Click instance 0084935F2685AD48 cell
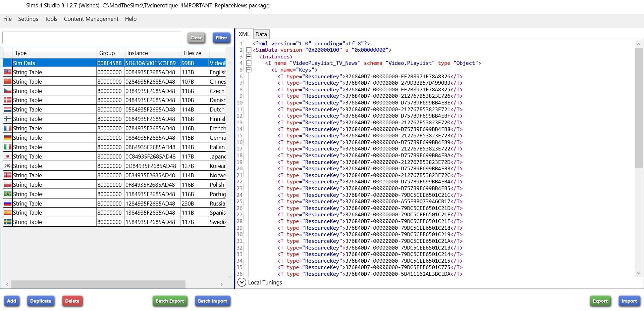Image resolution: width=644 pixels, height=311 pixels. click(x=153, y=72)
